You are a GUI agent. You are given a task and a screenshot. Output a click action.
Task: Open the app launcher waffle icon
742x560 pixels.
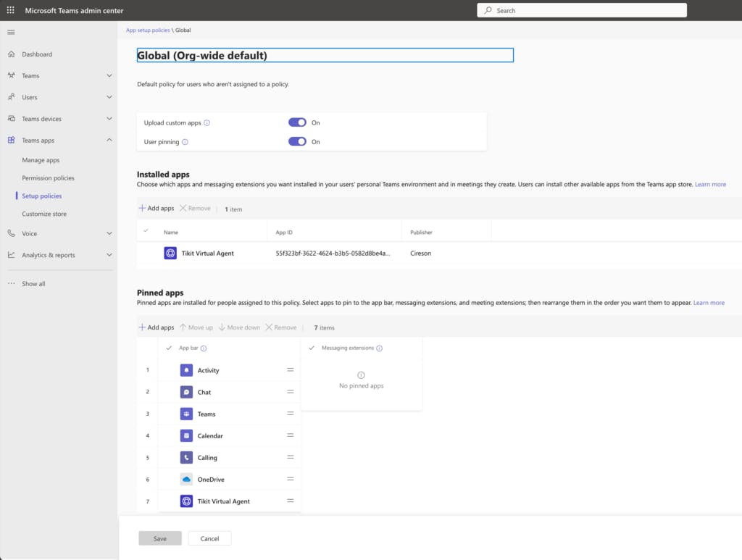coord(10,11)
